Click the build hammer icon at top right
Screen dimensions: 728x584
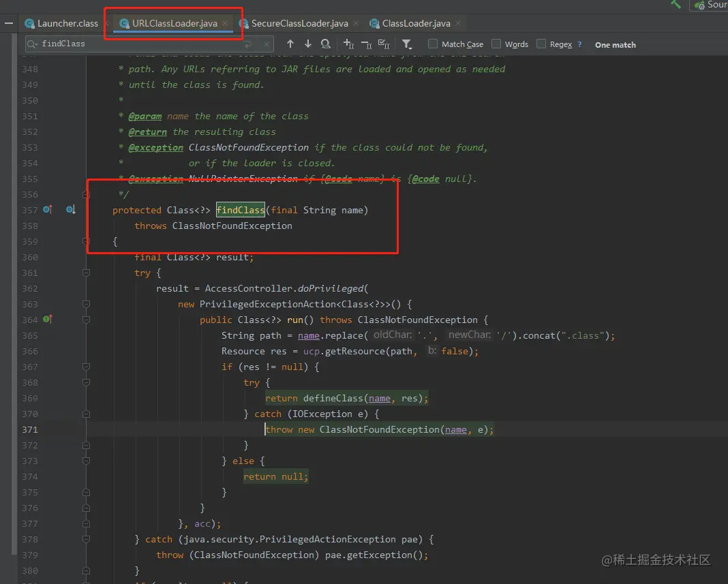point(676,4)
